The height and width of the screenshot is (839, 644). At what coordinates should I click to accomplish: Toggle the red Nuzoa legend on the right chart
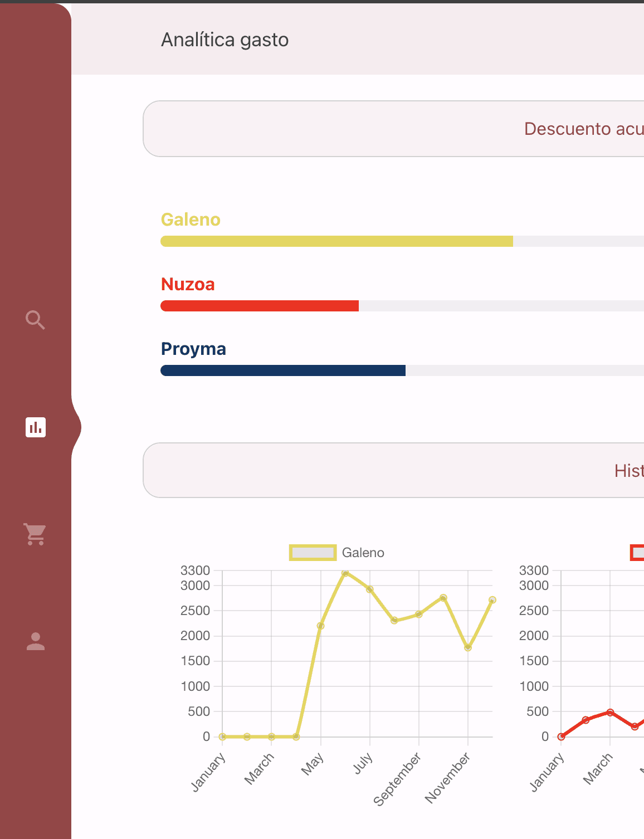[637, 552]
